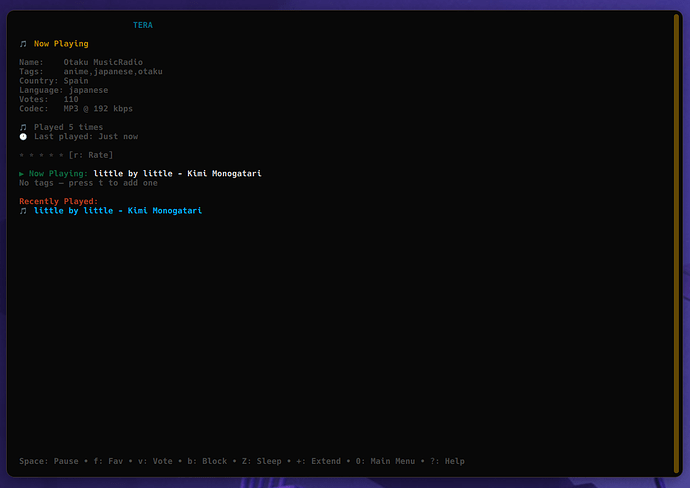The height and width of the screenshot is (488, 690).
Task: Select station name Otaku MusicRadio
Action: click(x=103, y=62)
